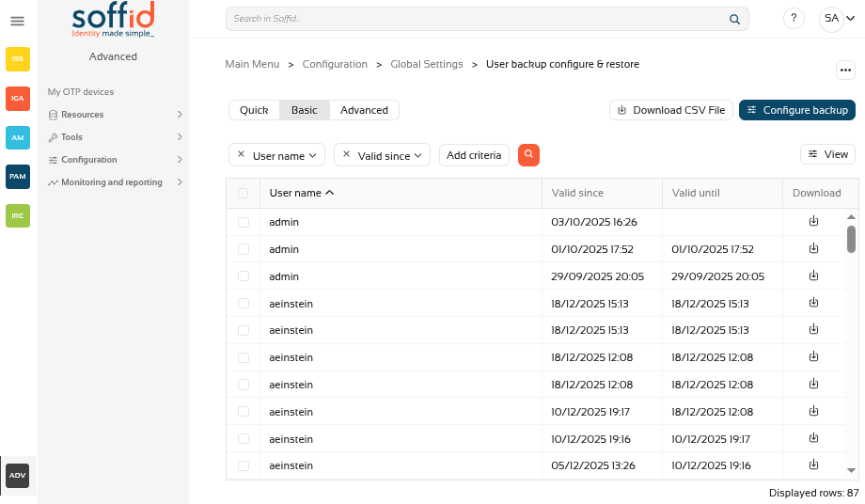
Task: Expand the Resources menu section
Action: coord(113,115)
